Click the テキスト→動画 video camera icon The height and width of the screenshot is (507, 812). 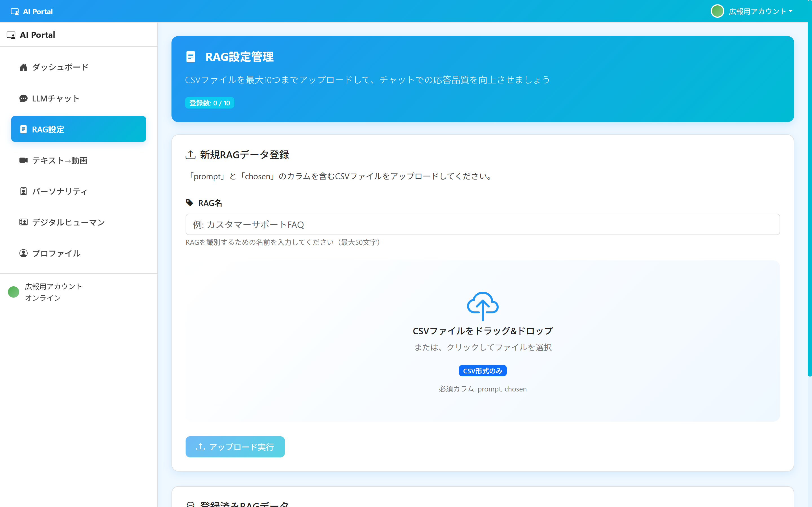click(23, 160)
